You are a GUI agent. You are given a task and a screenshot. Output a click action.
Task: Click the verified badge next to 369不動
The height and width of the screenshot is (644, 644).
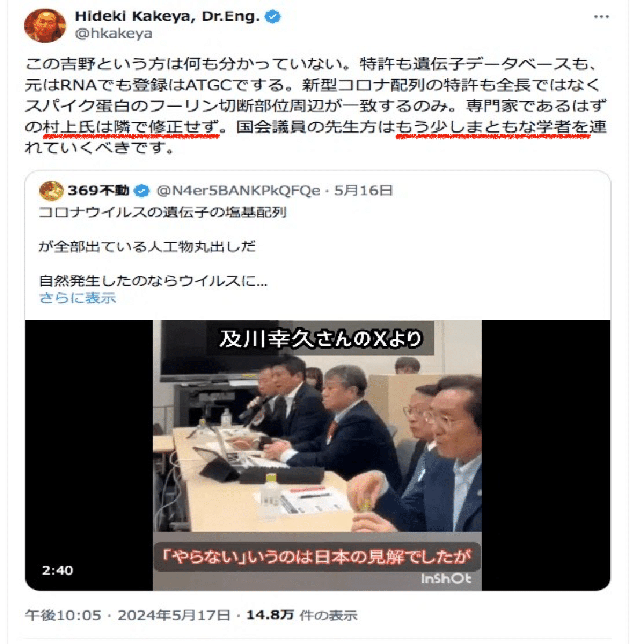[142, 191]
